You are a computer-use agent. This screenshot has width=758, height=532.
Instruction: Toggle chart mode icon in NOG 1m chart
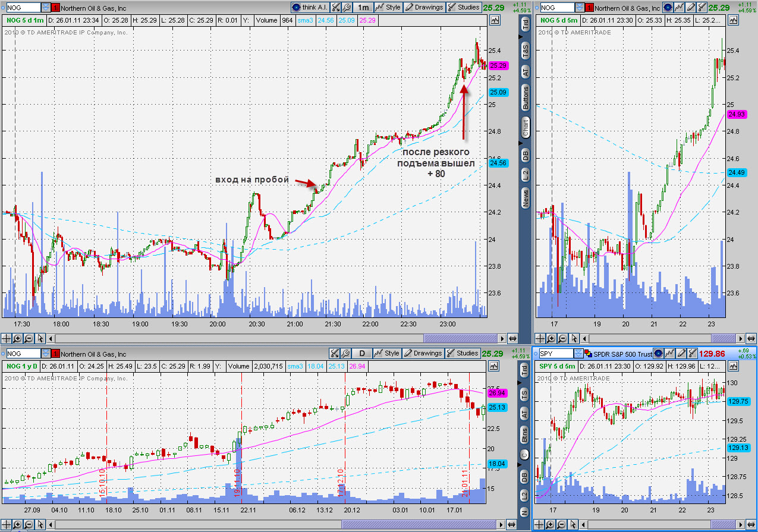pyautogui.click(x=495, y=20)
